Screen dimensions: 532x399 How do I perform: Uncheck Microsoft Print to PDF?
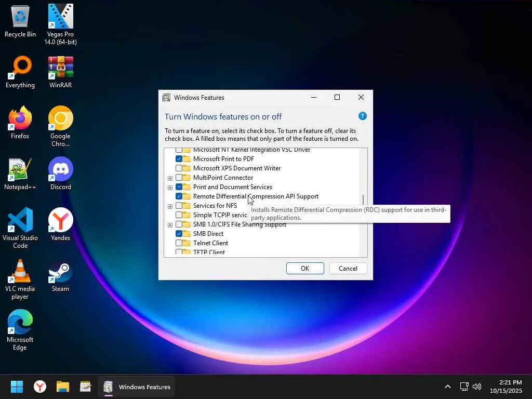tap(179, 159)
